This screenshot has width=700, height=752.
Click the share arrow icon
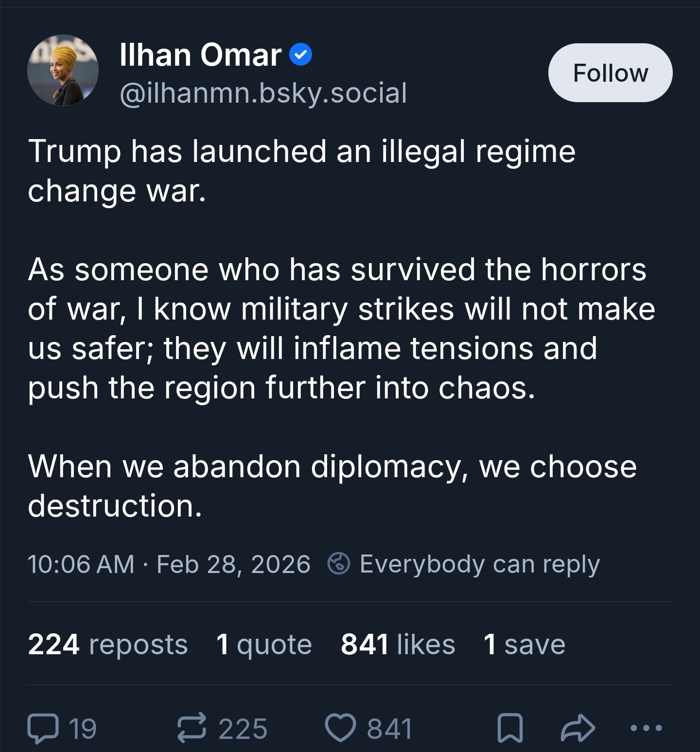(578, 728)
